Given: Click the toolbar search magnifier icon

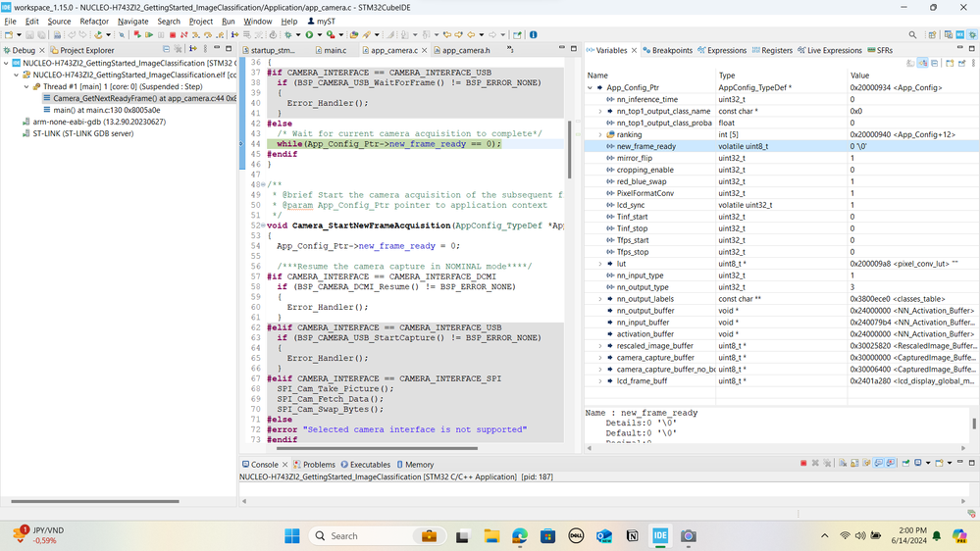Looking at the screenshot, I should (912, 35).
